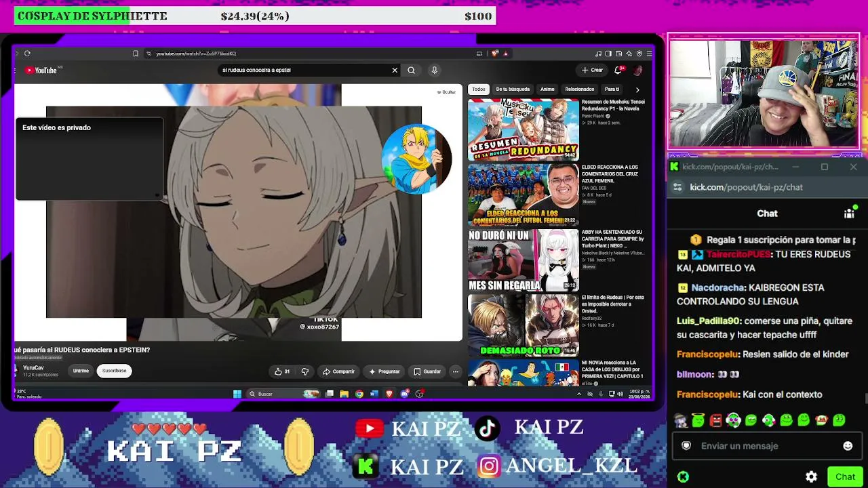The image size is (868, 488).
Task: Click Nacdoracha username in chat
Action: pyautogui.click(x=718, y=288)
